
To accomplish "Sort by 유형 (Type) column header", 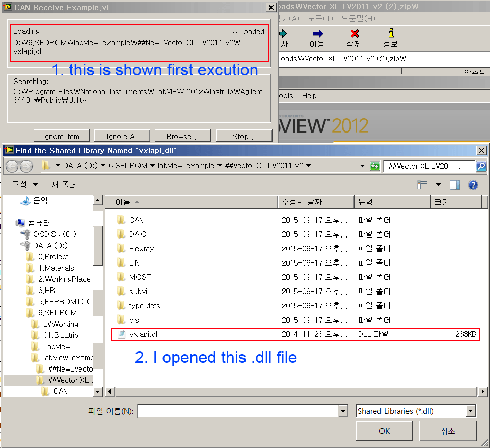I will pyautogui.click(x=392, y=202).
